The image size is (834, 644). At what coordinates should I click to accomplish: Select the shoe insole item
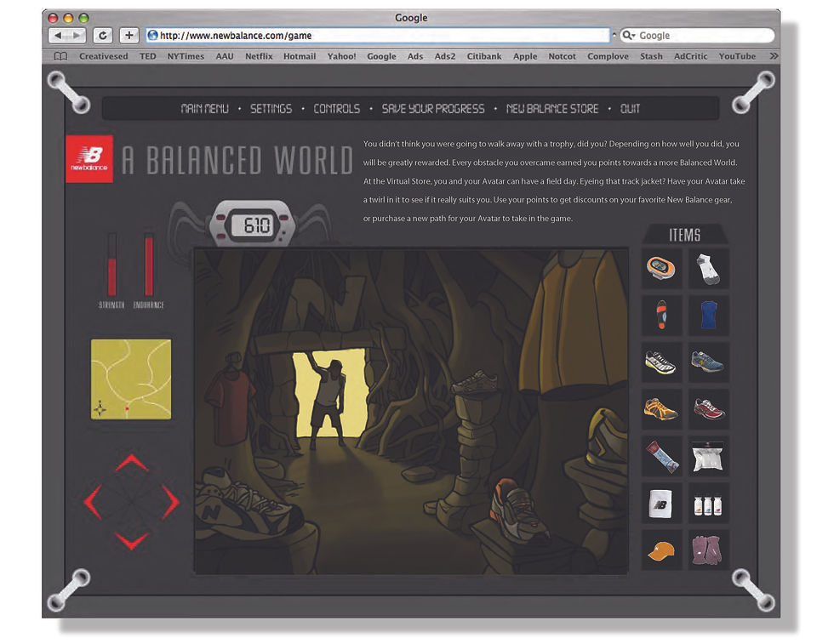(x=662, y=316)
